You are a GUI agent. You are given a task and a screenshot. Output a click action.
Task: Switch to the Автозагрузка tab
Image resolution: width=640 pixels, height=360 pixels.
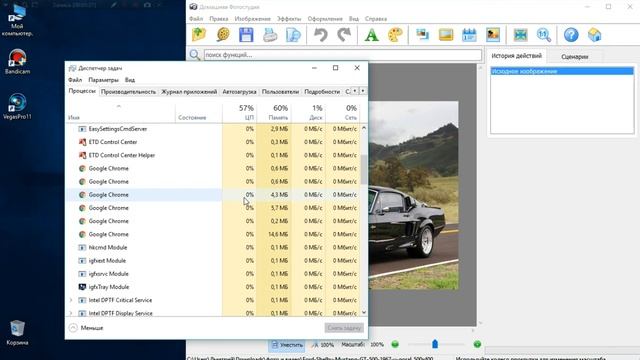click(239, 92)
